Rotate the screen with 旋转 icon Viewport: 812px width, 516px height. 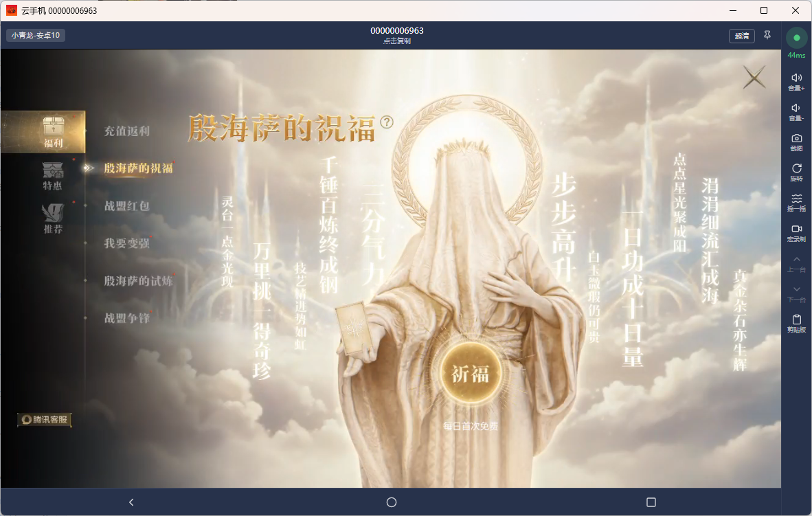pyautogui.click(x=796, y=172)
